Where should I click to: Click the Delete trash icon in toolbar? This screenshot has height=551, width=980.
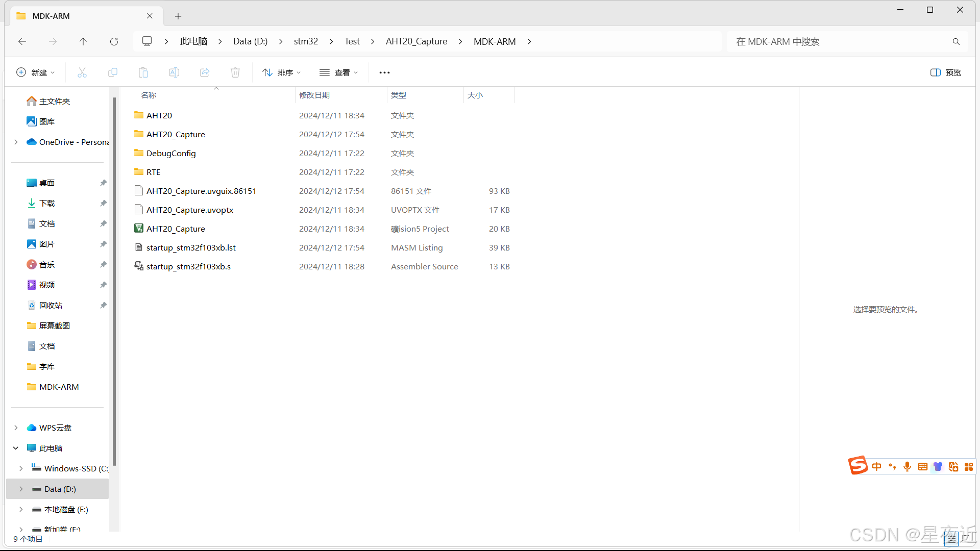235,72
